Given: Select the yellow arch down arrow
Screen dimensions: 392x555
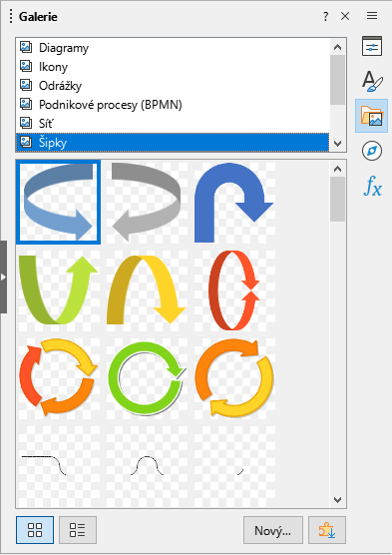Looking at the screenshot, I should pyautogui.click(x=146, y=290).
